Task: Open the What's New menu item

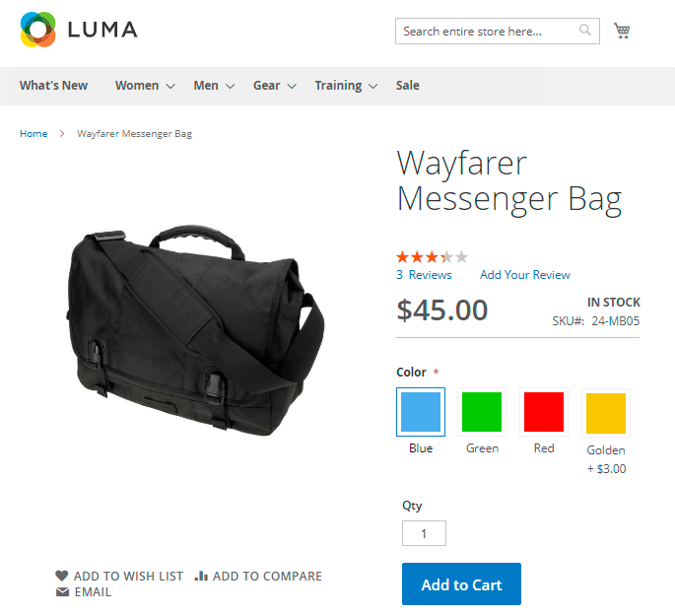Action: click(54, 86)
